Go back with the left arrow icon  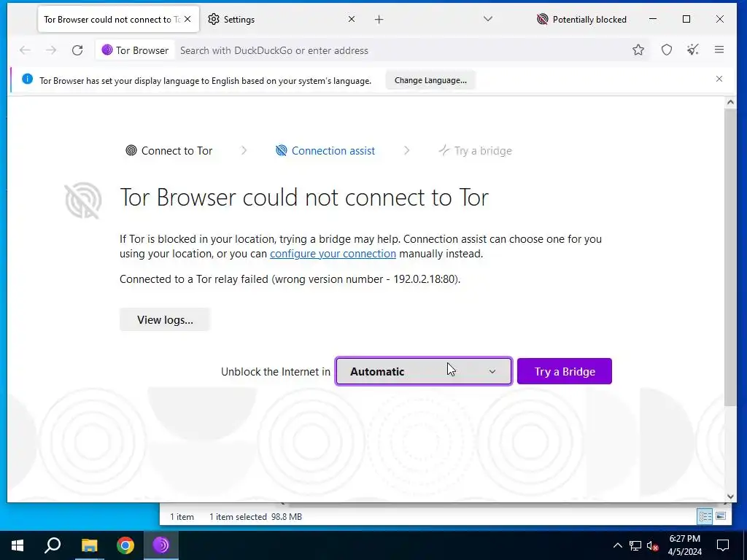tap(25, 50)
